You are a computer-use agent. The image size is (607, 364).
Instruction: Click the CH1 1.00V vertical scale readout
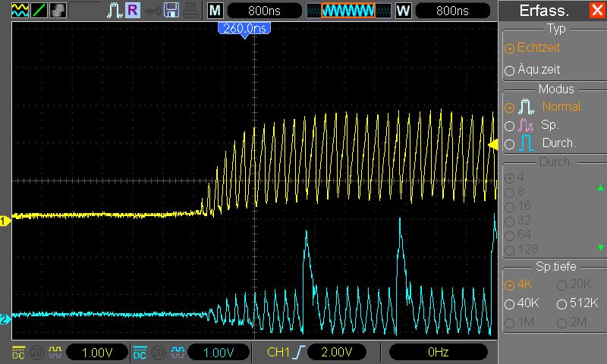[97, 353]
